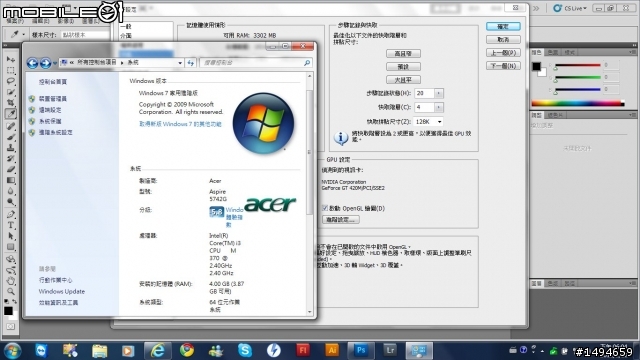640x360 pixels.
Task: Click the 上一個(P) button
Action: (x=503, y=53)
